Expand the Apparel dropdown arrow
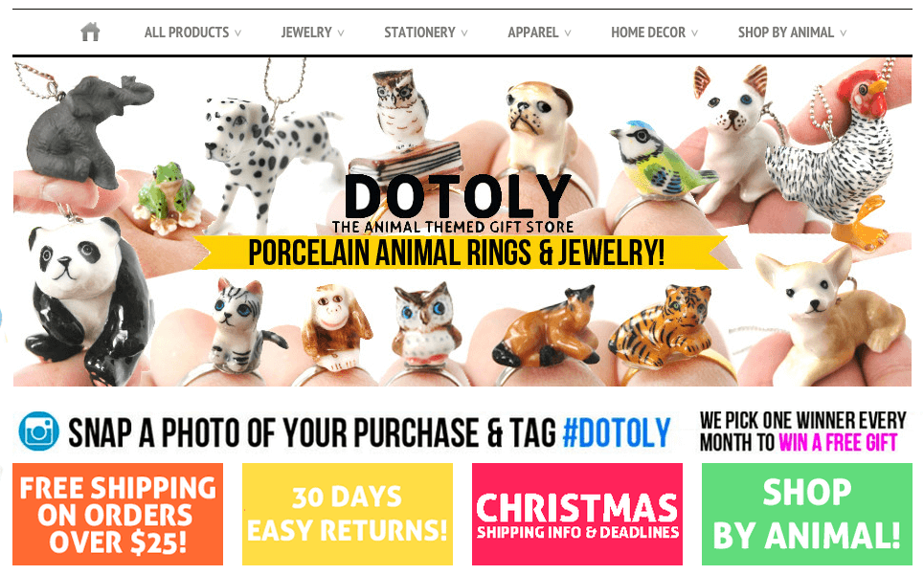924x575 pixels. (568, 33)
